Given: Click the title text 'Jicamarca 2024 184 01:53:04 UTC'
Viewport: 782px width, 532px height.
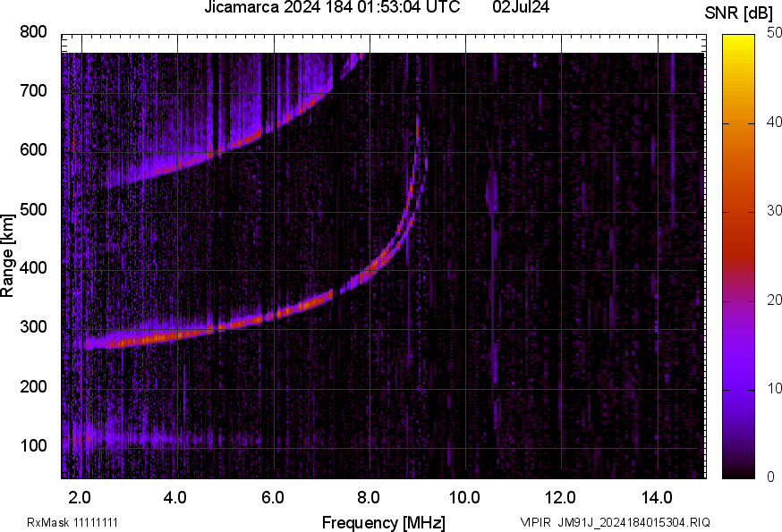Looking at the screenshot, I should pyautogui.click(x=332, y=7).
